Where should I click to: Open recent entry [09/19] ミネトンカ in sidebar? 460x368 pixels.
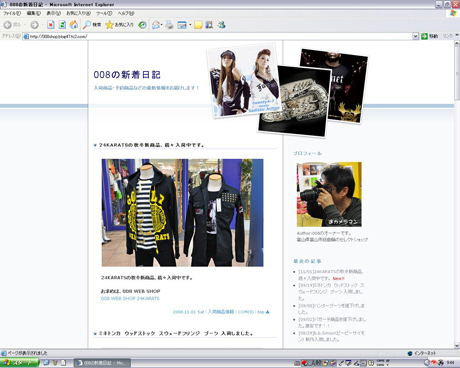[332, 292]
